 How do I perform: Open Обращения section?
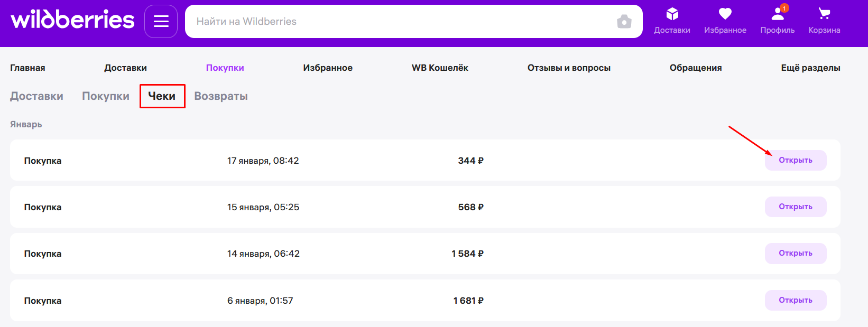click(x=696, y=68)
